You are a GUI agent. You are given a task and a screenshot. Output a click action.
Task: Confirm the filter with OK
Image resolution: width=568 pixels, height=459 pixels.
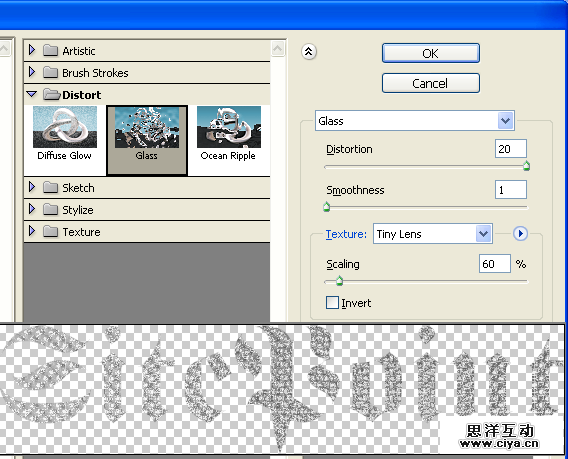[431, 53]
